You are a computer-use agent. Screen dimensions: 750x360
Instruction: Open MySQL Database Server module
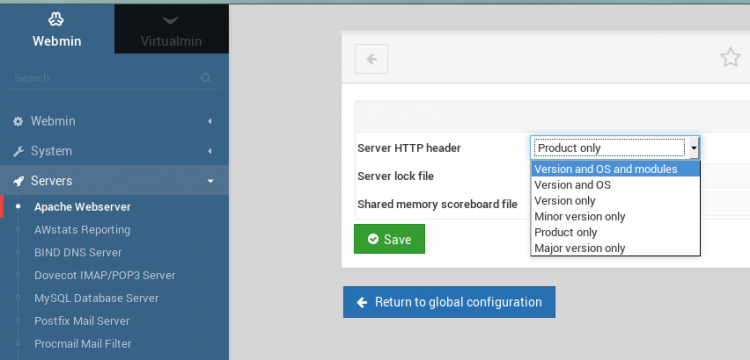coord(97,298)
